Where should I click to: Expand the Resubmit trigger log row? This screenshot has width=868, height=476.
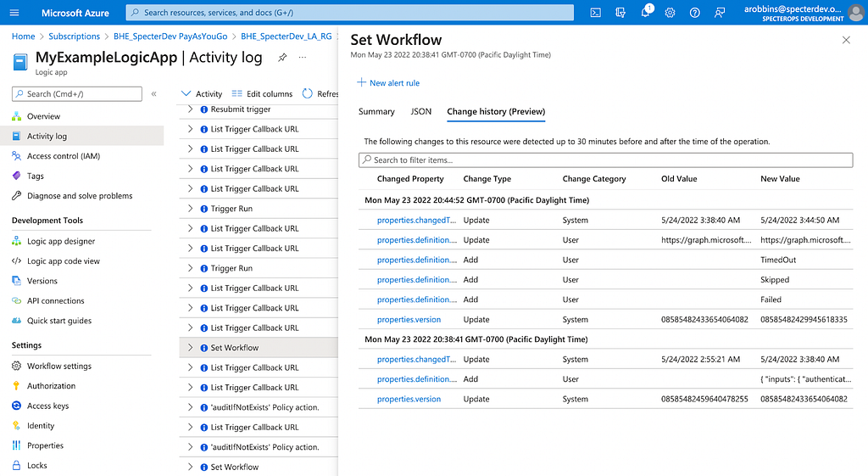click(190, 109)
